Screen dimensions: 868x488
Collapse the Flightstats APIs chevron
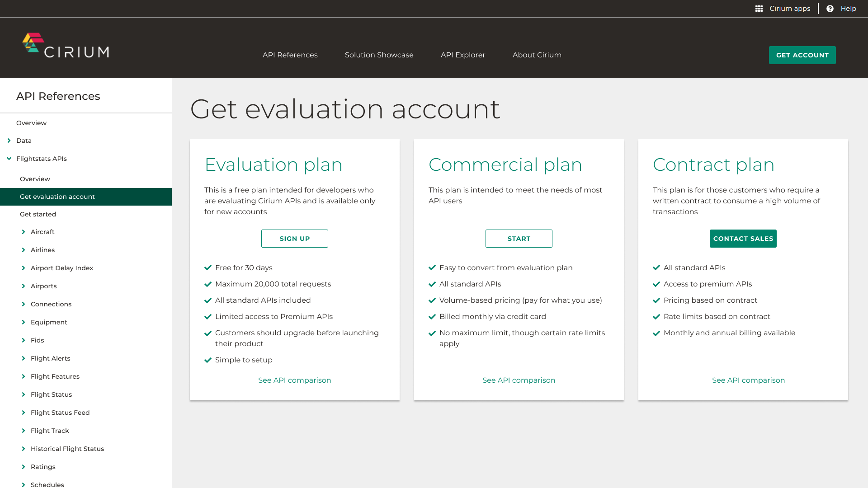click(x=9, y=159)
